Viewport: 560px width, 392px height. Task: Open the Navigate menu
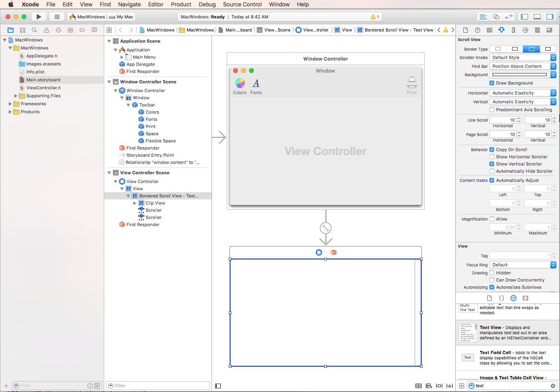click(x=129, y=4)
